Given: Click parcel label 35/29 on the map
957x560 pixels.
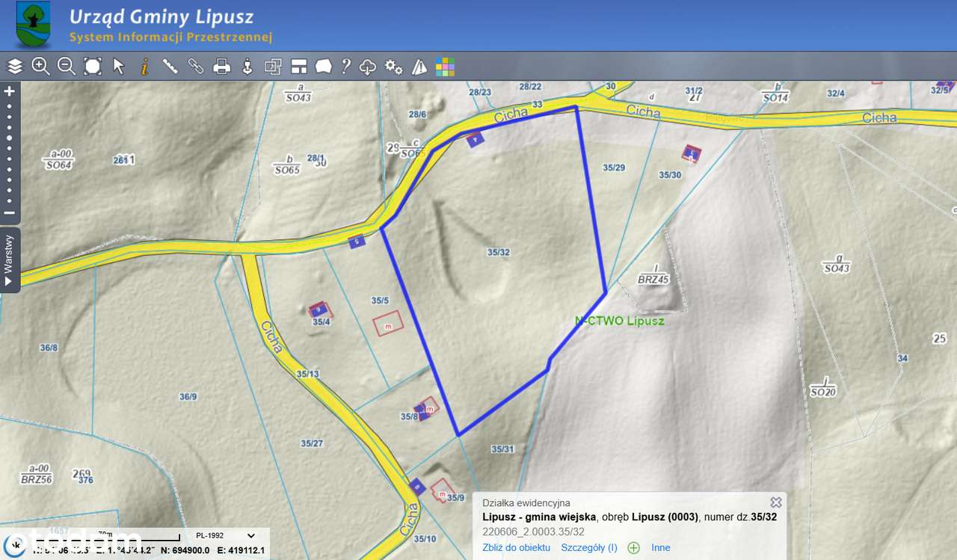Looking at the screenshot, I should coord(614,167).
